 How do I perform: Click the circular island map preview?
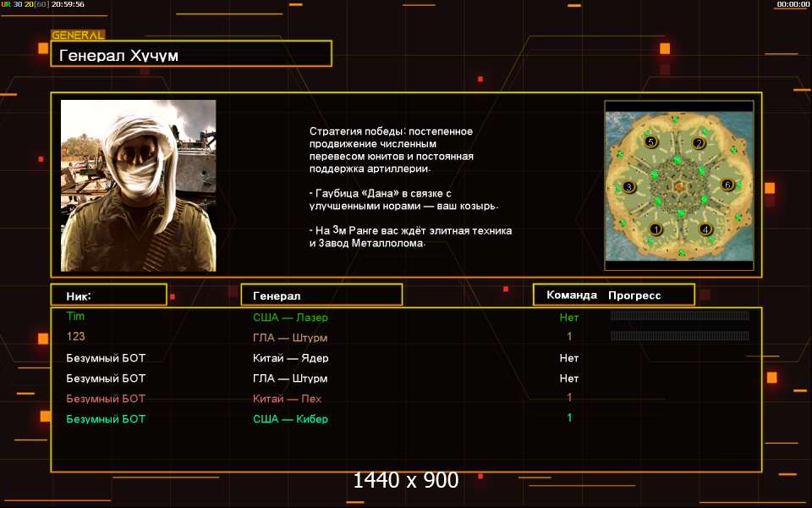point(679,185)
